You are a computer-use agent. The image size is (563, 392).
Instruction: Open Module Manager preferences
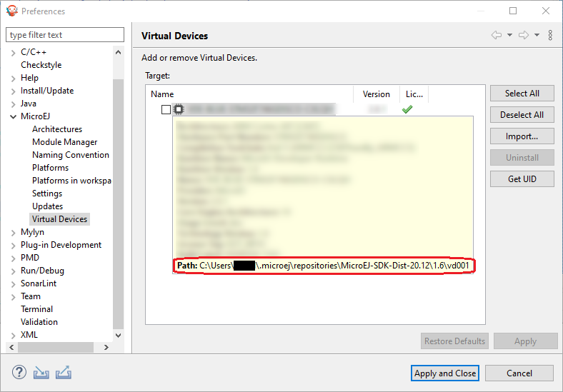pos(64,142)
